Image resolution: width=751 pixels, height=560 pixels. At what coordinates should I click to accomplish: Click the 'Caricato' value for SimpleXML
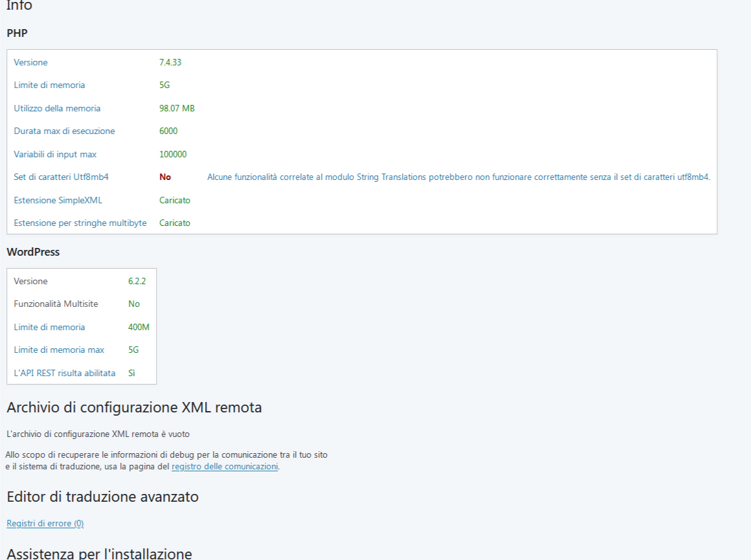click(x=175, y=200)
